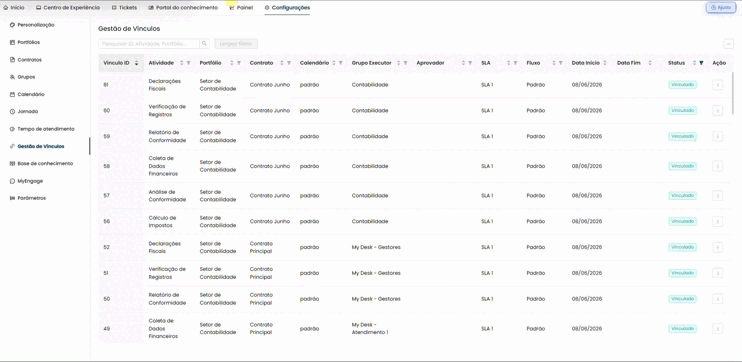Open the Contrato column filter
The image size is (742, 362).
pyautogui.click(x=289, y=63)
